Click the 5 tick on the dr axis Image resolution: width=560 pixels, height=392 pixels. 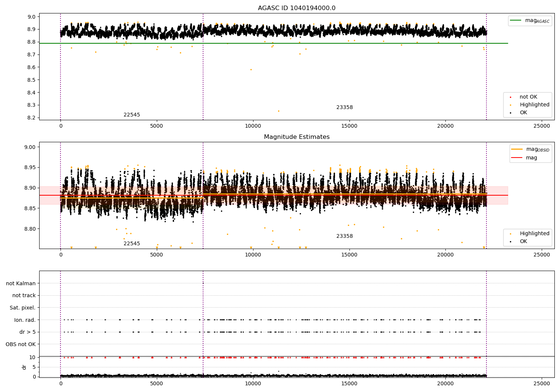34,367
